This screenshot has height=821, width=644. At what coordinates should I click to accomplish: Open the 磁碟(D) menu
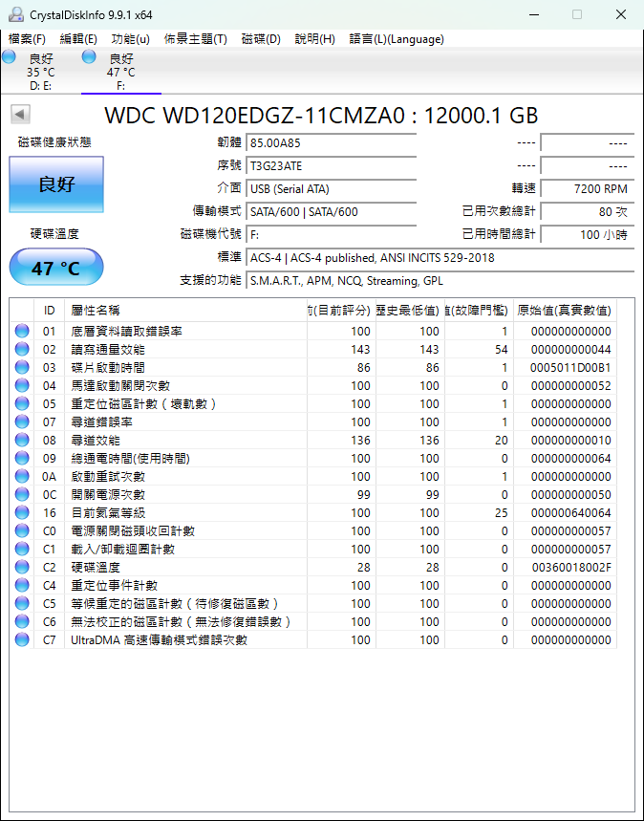261,39
